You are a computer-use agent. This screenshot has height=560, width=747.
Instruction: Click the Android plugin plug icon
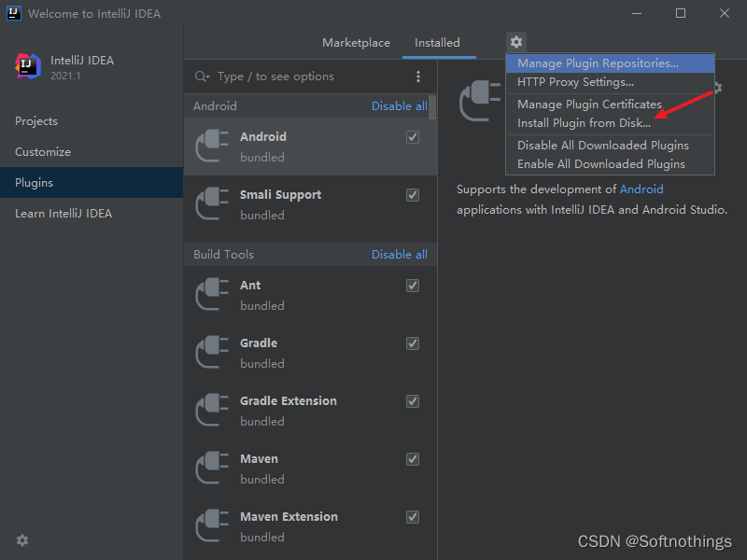212,147
